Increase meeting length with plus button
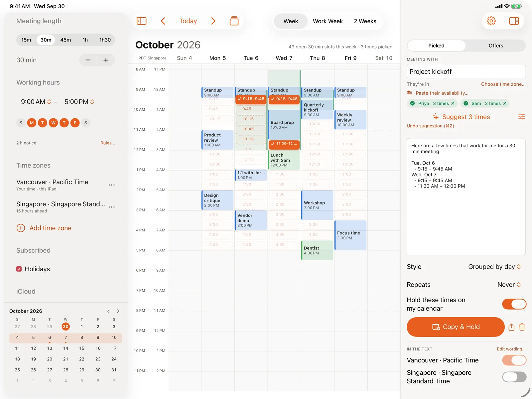 click(106, 60)
